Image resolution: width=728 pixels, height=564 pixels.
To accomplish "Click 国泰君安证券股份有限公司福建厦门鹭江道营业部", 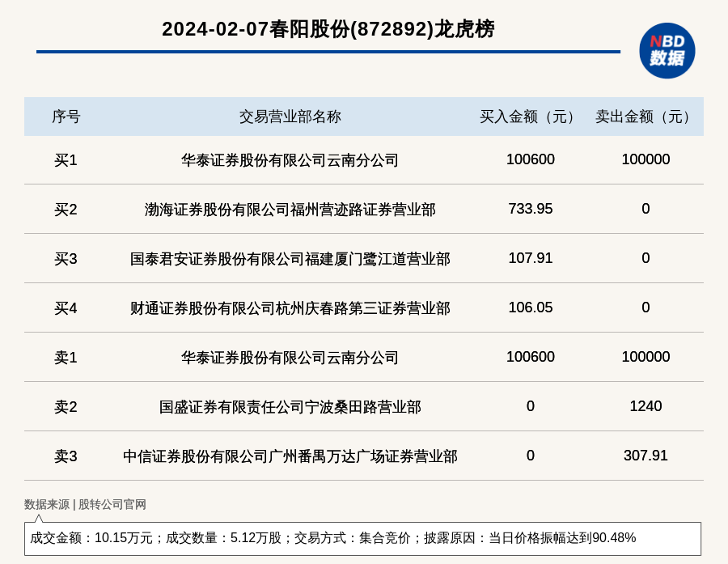I will click(290, 259).
